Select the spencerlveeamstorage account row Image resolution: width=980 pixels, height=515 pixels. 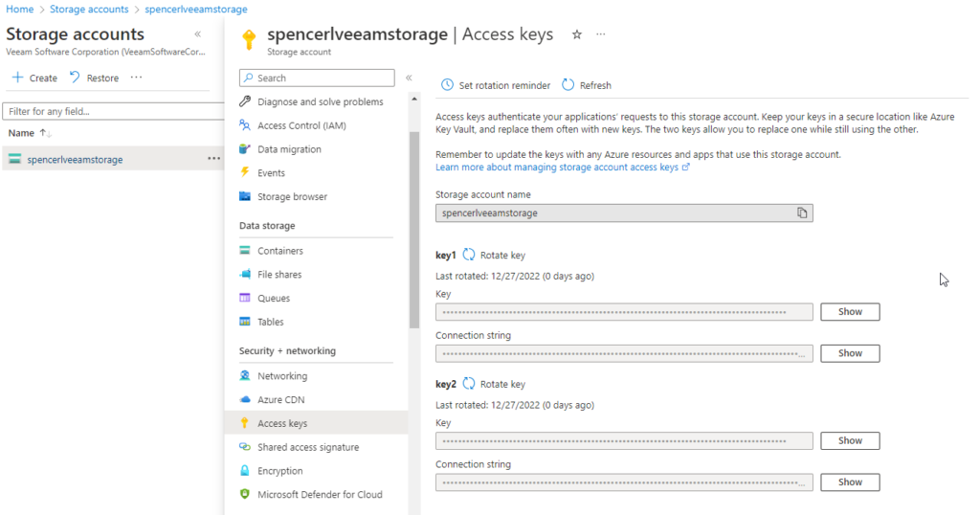click(x=113, y=159)
